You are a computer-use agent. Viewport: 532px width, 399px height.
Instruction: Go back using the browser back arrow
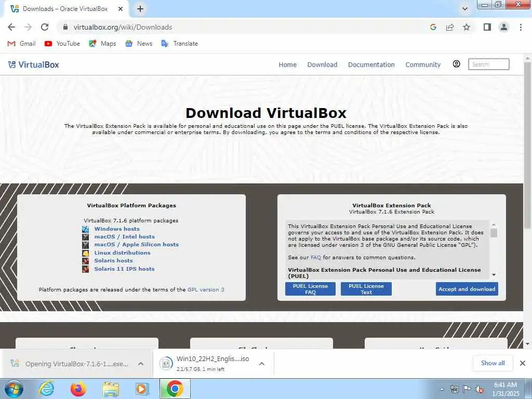point(11,27)
